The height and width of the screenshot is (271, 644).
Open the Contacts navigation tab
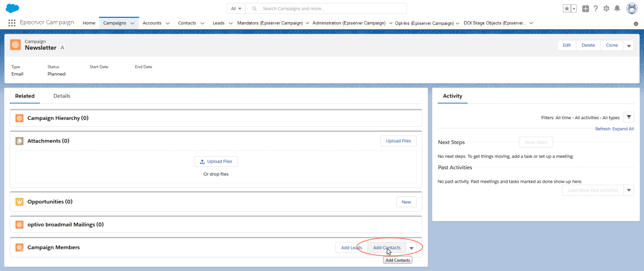coord(187,23)
